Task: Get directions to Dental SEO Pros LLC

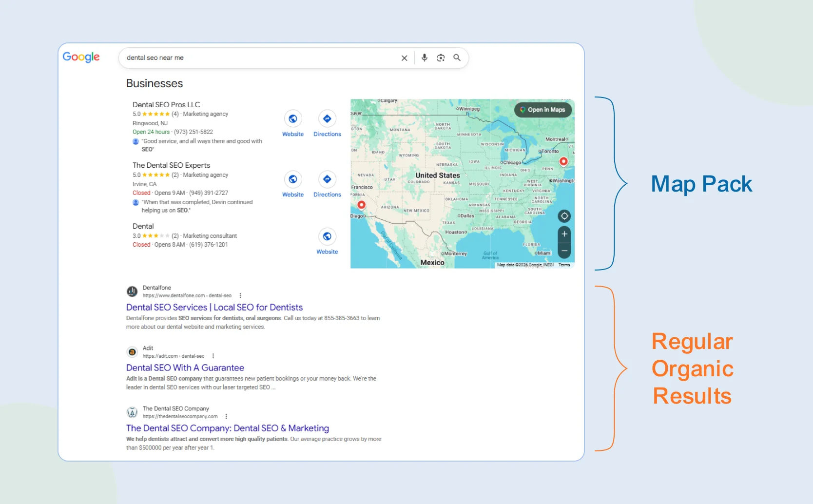Action: pos(327,123)
